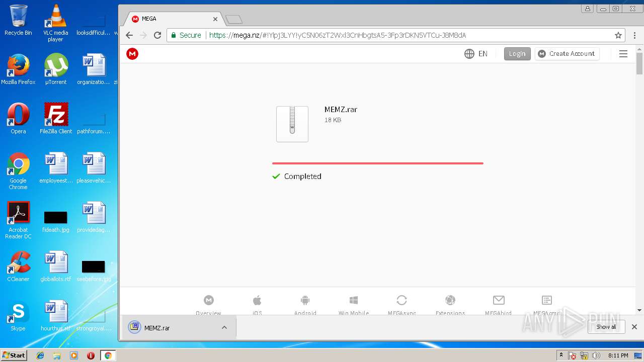The height and width of the screenshot is (362, 644).
Task: Click the MEMZ.rar file name text
Action: point(341,110)
